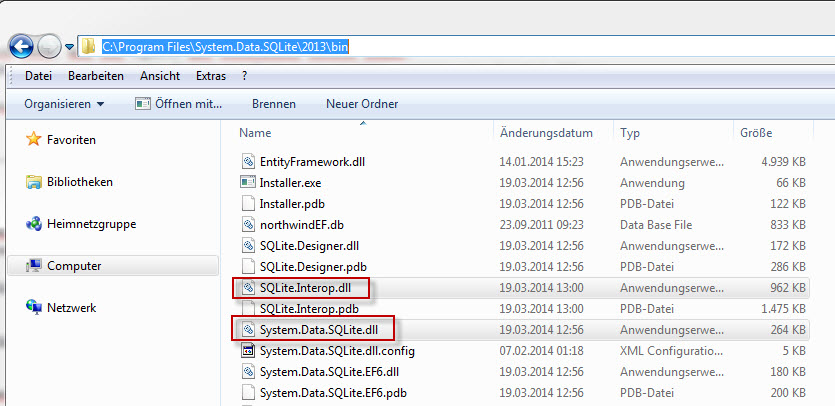This screenshot has width=835, height=406.
Task: Click the Heimnetzgruppe icon
Action: click(x=34, y=224)
